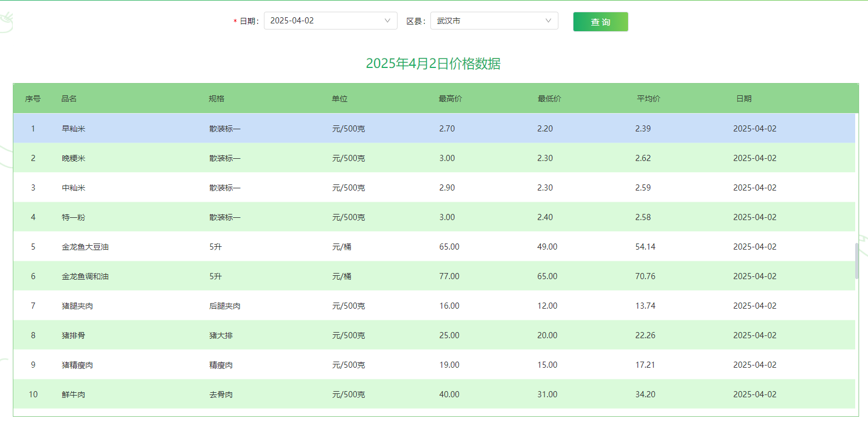
Task: Click the chevron arrow in 武汉市 selector
Action: (548, 21)
